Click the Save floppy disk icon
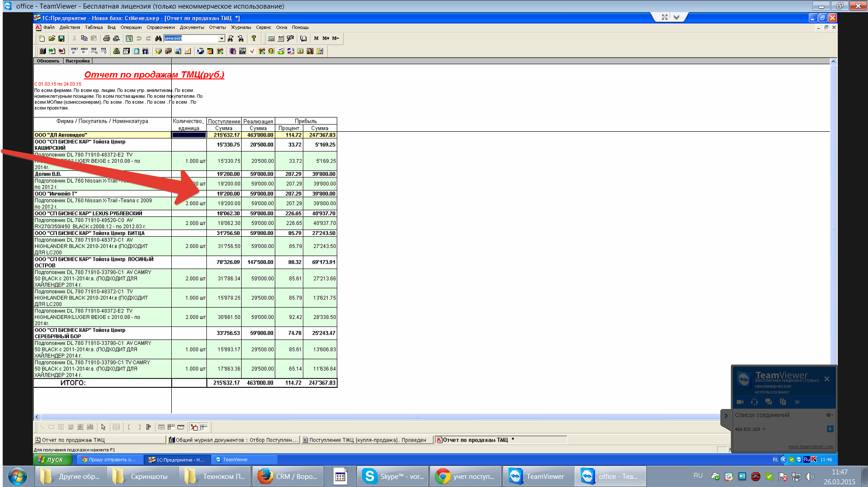 (61, 39)
